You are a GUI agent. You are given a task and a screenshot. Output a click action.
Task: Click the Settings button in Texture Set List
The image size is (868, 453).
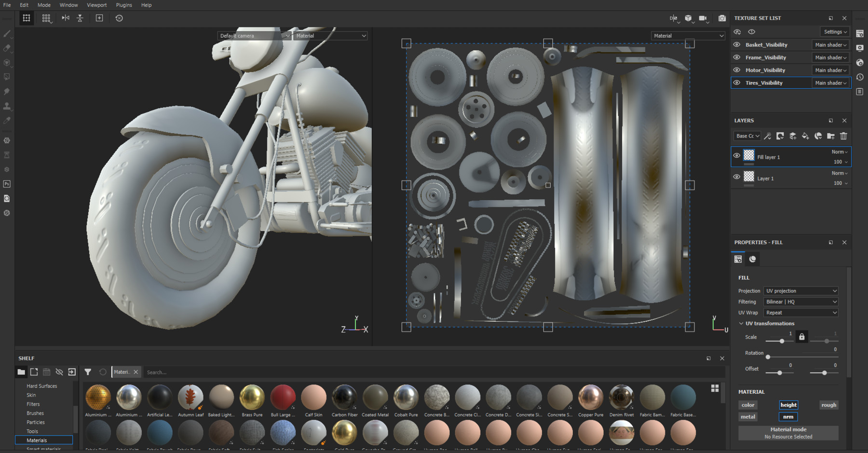pos(835,31)
